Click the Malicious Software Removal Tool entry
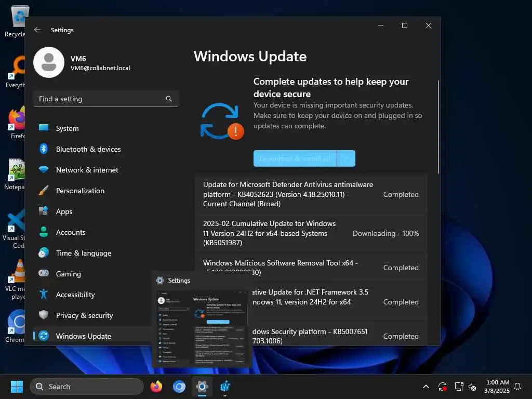The height and width of the screenshot is (399, 532). coord(311,268)
